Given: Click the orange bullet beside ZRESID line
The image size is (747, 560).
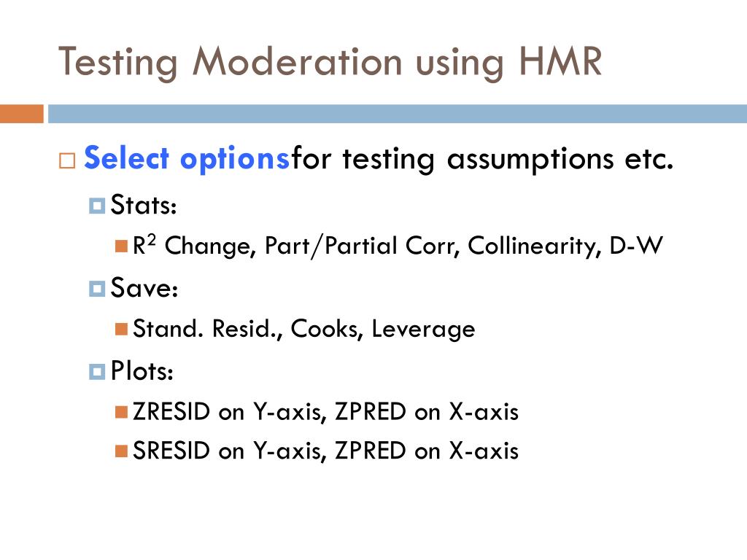Looking at the screenshot, I should (121, 412).
